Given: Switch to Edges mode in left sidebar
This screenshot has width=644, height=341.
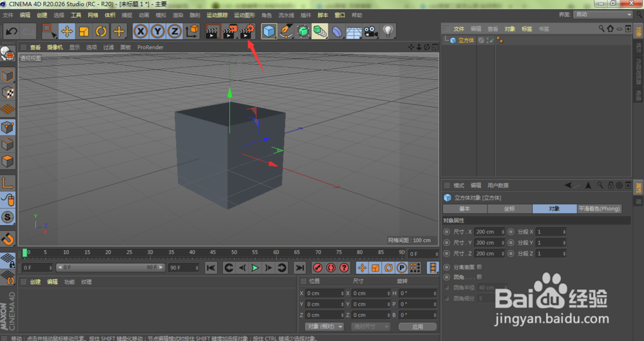Looking at the screenshot, I should 8,144.
